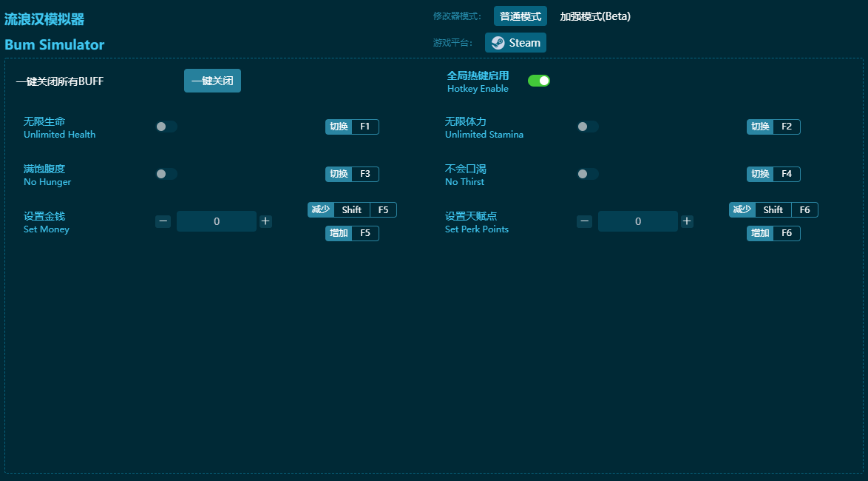Focus the Set Money value field
The image size is (868, 481).
[217, 221]
